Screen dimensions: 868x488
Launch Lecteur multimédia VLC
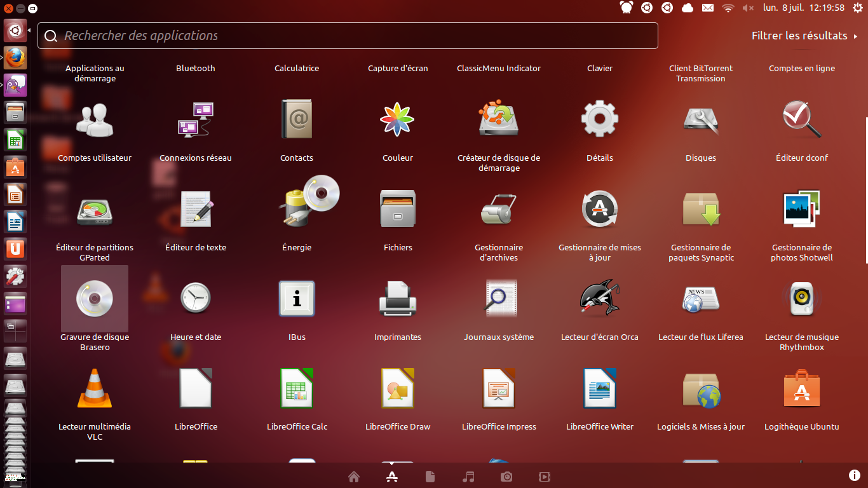(x=95, y=388)
